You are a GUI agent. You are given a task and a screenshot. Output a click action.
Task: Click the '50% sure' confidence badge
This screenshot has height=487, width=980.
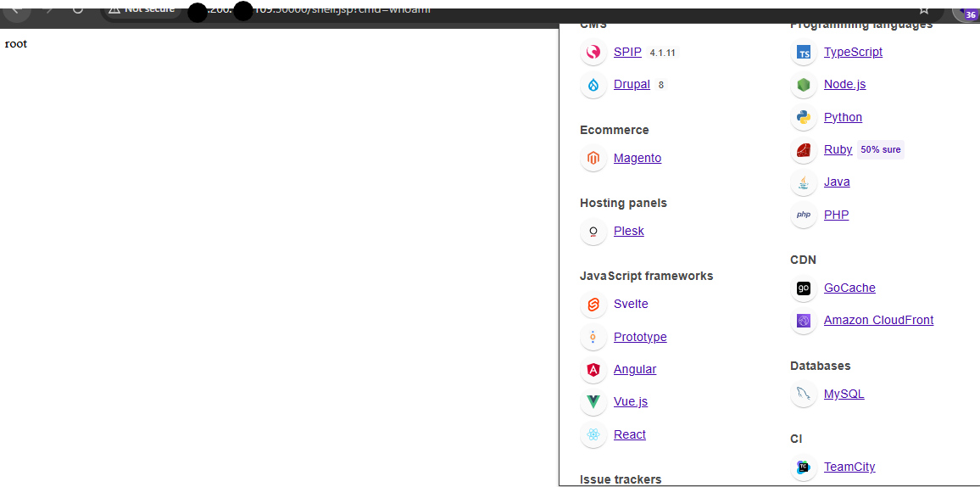[x=881, y=150]
